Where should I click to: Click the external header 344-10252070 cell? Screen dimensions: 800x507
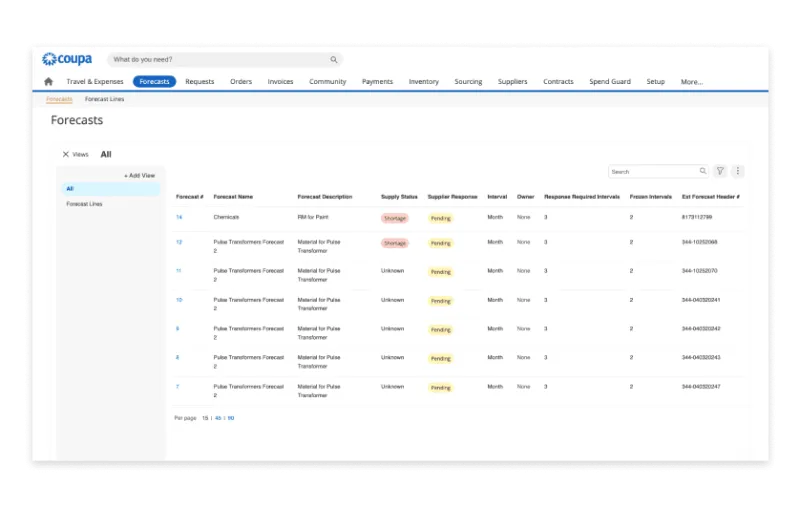point(699,271)
